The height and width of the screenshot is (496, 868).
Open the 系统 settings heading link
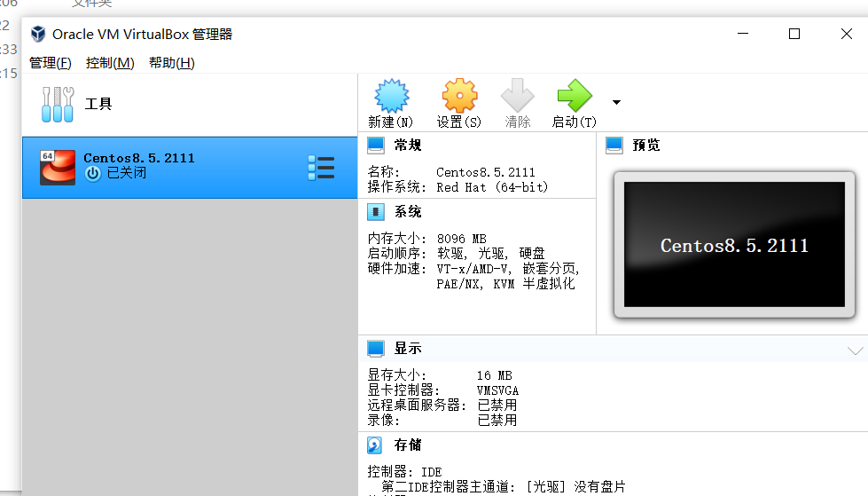[408, 212]
